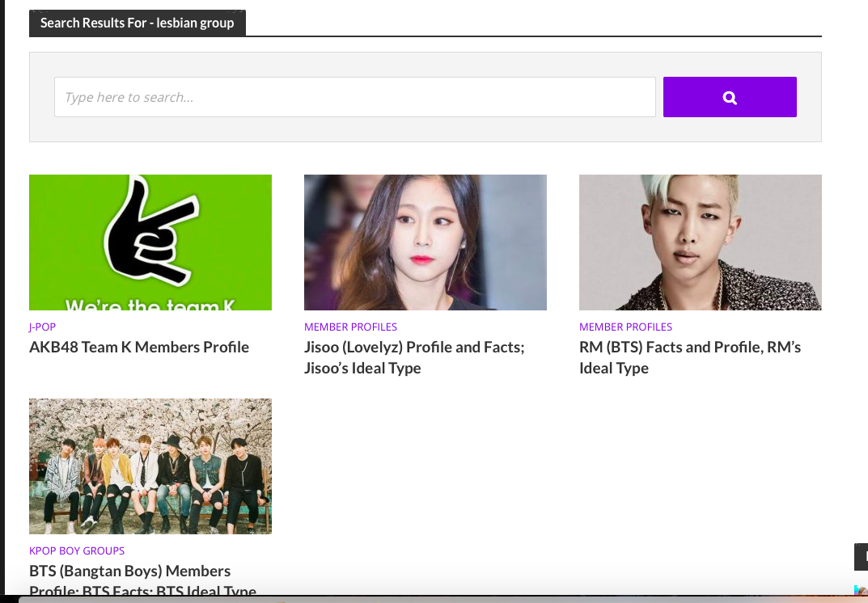Open 'RM (BTS) Facts and Profile' article
Image resolution: width=868 pixels, height=603 pixels.
690,357
